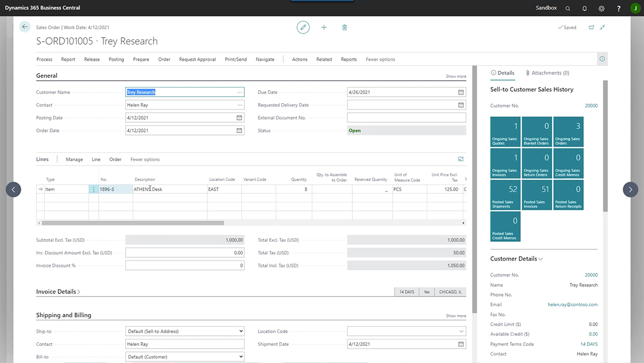Open the Location Code dropdown in Shipping and Billing

click(461, 332)
